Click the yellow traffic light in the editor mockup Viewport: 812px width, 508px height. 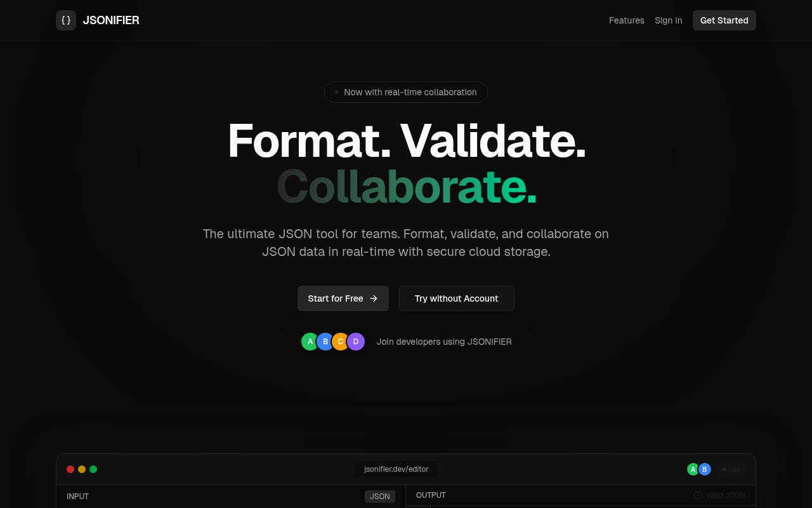click(82, 469)
